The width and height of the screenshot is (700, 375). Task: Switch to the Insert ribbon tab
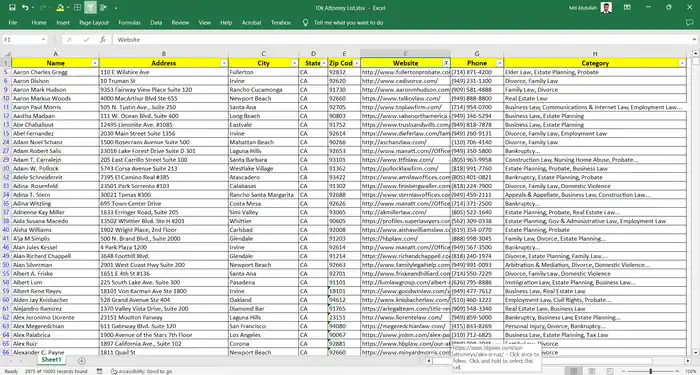point(63,22)
